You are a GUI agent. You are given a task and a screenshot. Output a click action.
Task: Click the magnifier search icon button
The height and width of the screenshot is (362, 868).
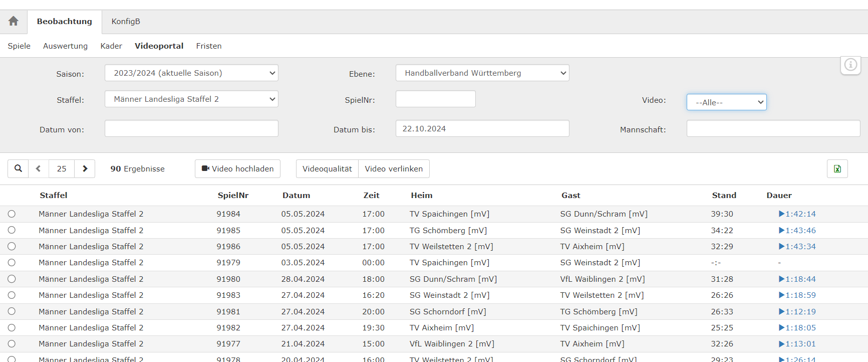(x=18, y=168)
